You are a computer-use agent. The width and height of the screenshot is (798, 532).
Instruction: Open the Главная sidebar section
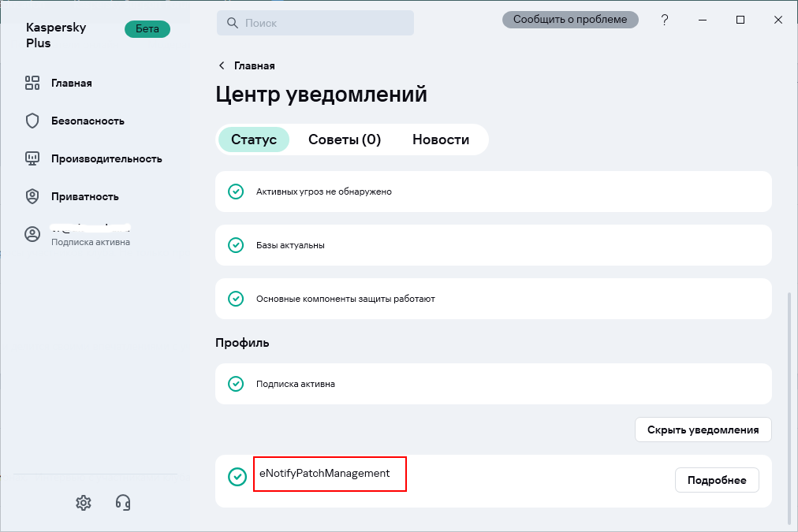pos(71,84)
